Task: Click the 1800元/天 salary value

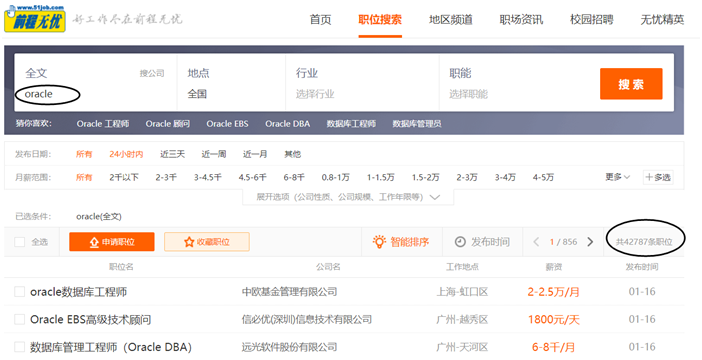Action: [553, 319]
